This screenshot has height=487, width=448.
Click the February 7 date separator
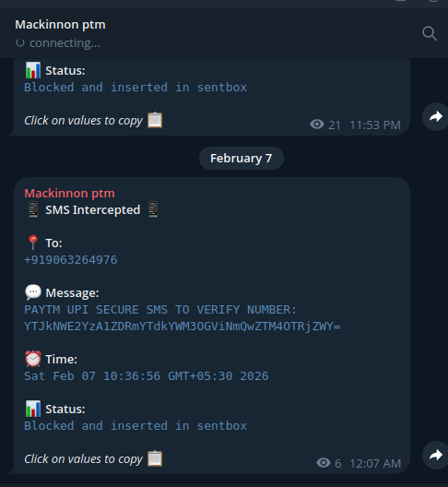coord(242,158)
